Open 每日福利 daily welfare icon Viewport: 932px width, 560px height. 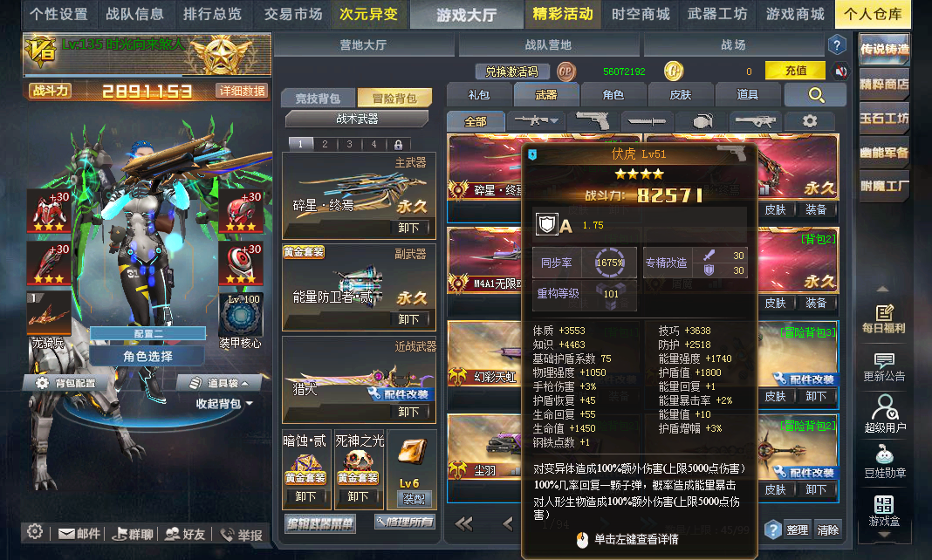coord(884,319)
